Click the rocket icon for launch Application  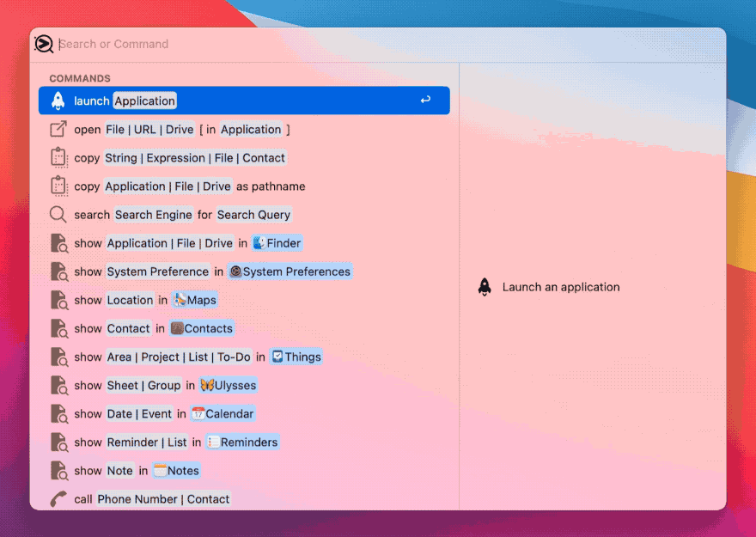pos(58,101)
